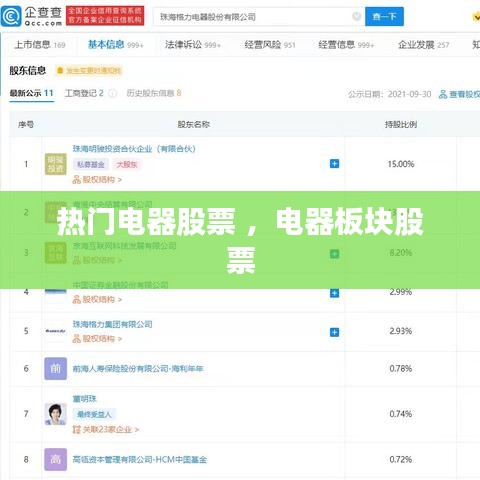
Task: Go to the 经营信息 tab
Action: (x=346, y=45)
